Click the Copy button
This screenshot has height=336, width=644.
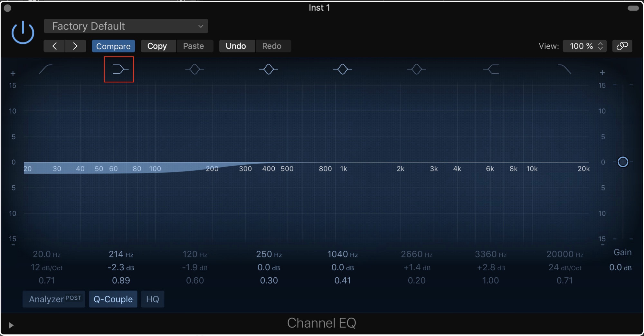(x=157, y=46)
